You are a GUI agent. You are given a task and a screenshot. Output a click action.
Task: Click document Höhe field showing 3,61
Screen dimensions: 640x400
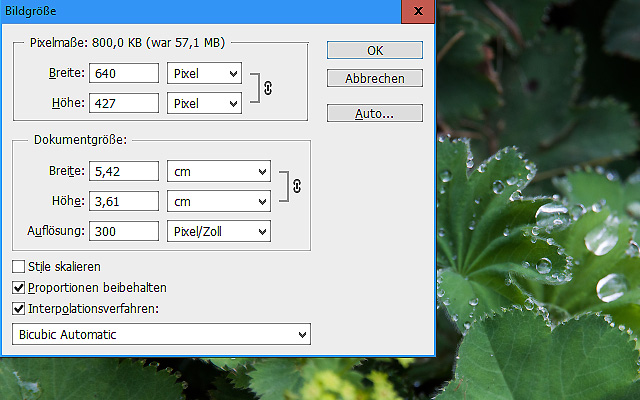click(x=124, y=201)
